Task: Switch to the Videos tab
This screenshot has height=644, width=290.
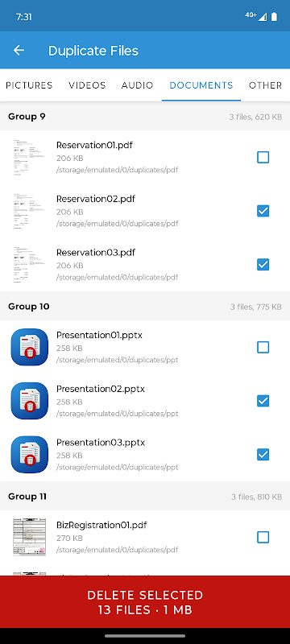Action: coord(87,85)
